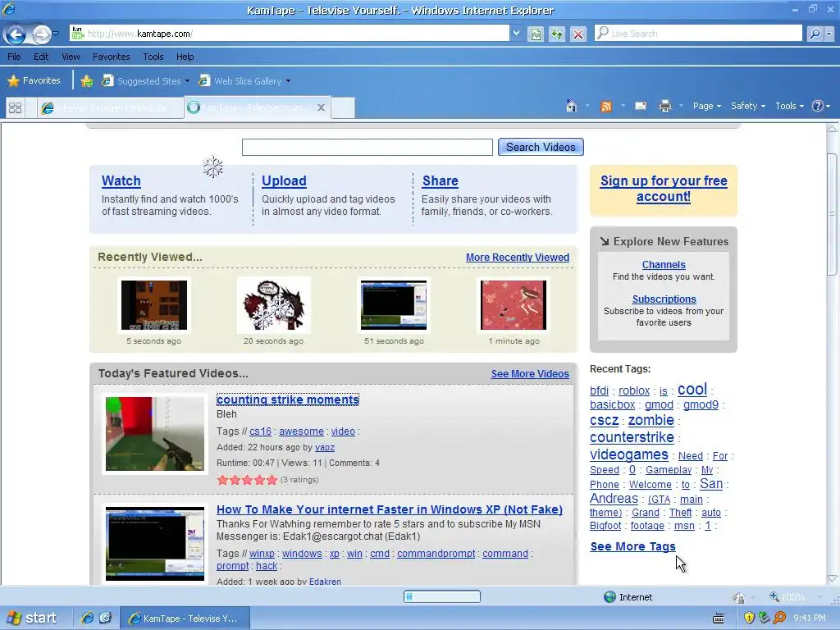This screenshot has width=840, height=630.
Task: Click the counterstrike tag
Action: tap(632, 437)
